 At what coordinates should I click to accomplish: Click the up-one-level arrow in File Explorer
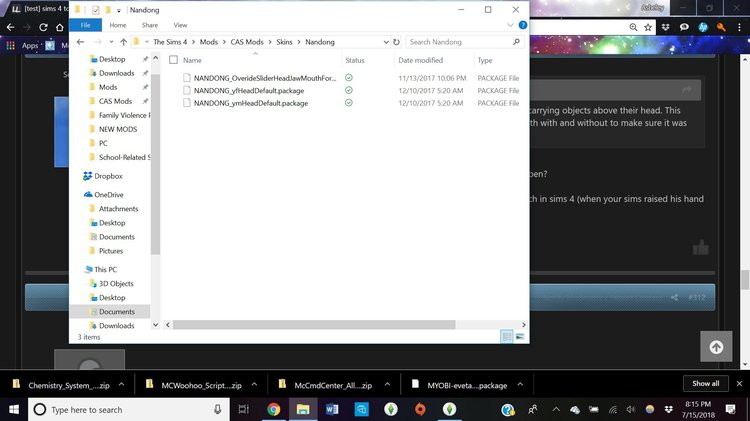pyautogui.click(x=123, y=42)
